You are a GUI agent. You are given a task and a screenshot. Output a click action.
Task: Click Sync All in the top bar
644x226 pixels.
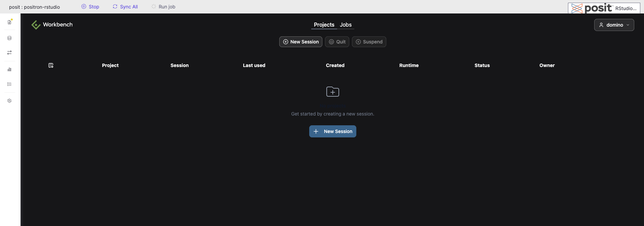[125, 7]
